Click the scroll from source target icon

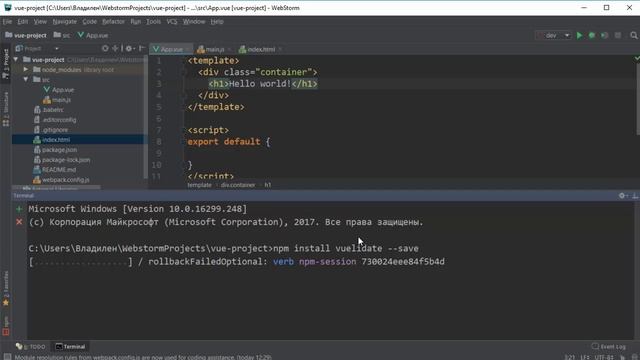click(105, 49)
